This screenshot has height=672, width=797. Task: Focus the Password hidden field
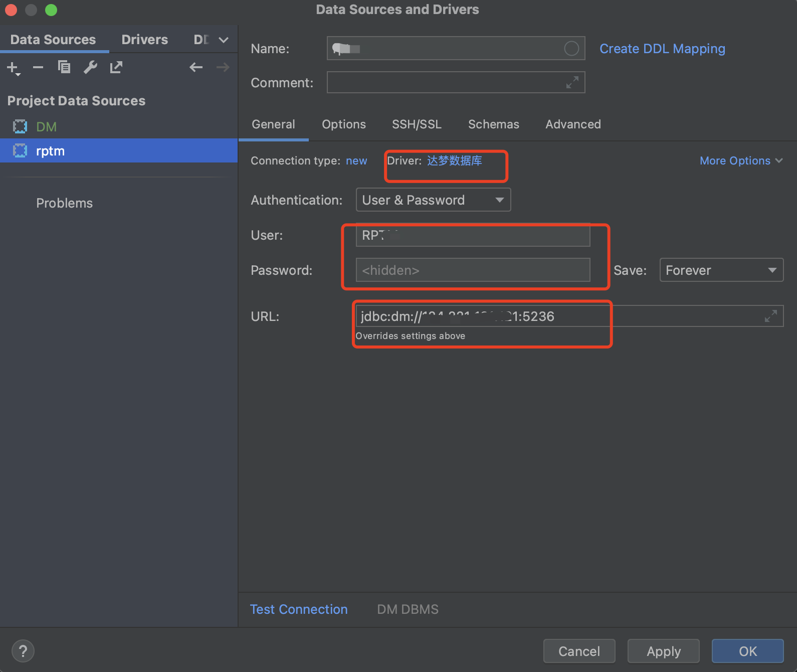point(473,270)
